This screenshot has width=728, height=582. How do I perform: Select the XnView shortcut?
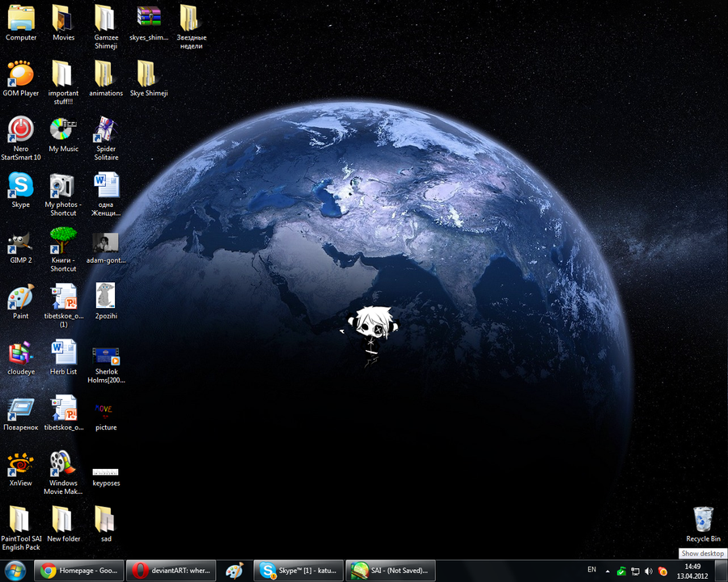[21, 469]
